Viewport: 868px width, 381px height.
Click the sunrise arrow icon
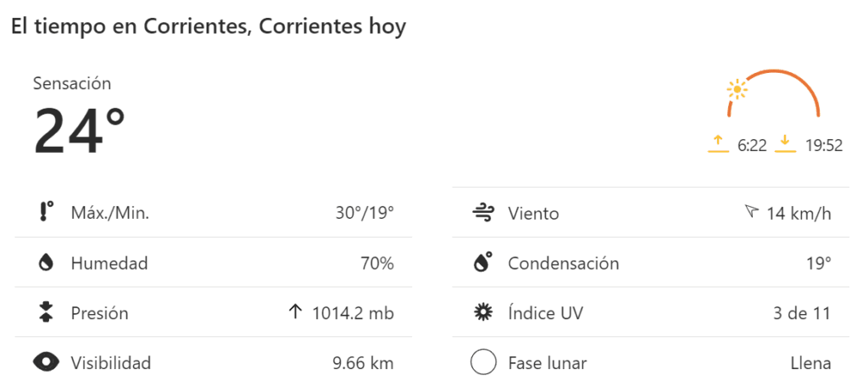click(718, 143)
